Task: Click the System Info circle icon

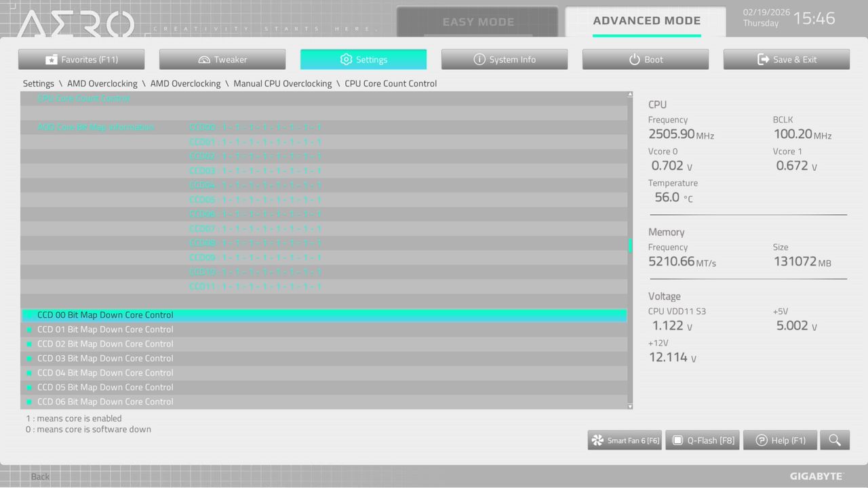Action: 479,59
